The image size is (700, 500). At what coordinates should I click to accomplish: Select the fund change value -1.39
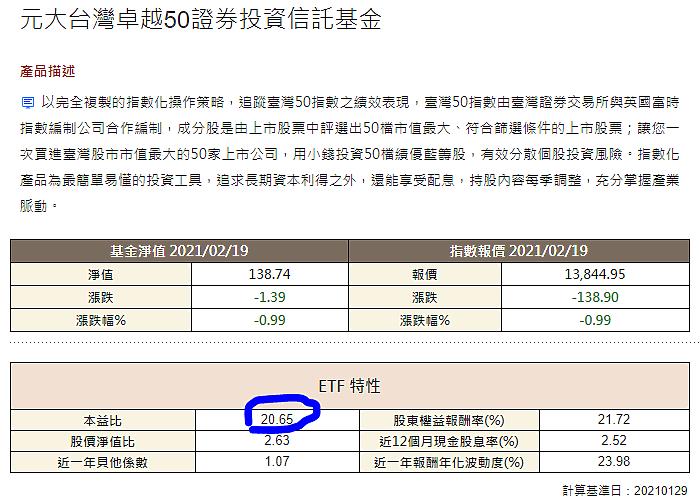(269, 297)
